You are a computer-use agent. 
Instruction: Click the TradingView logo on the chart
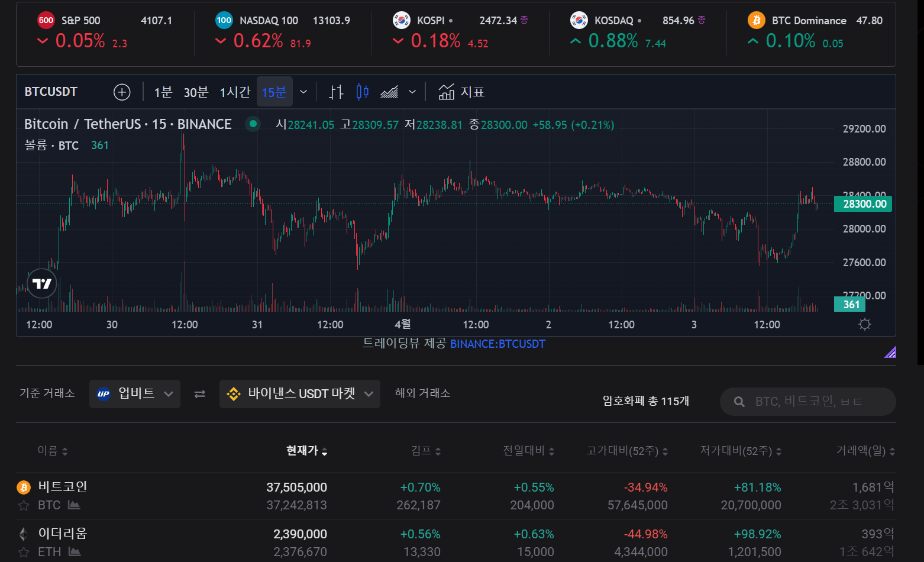42,283
